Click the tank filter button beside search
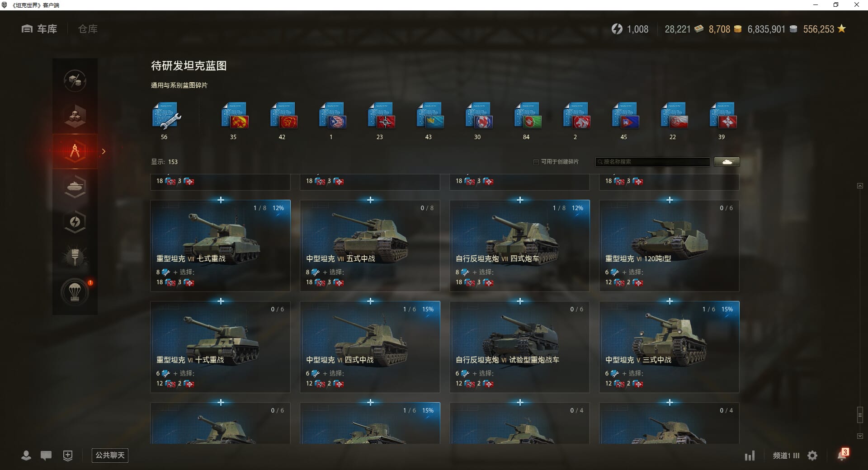This screenshot has width=868, height=470. (727, 162)
